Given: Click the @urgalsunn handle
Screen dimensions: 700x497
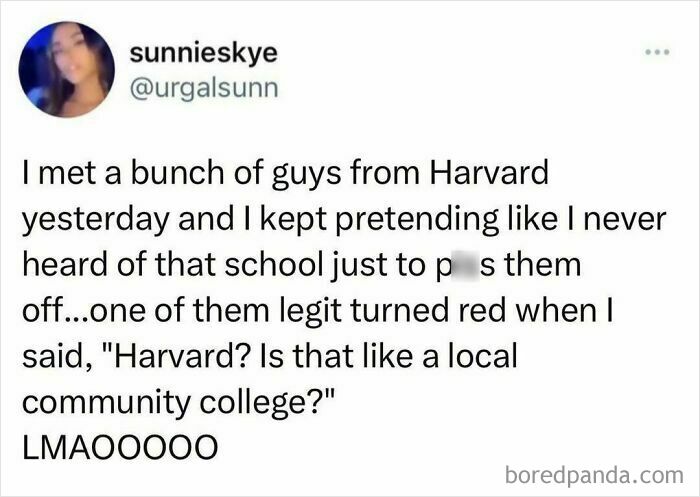Looking at the screenshot, I should 204,88.
